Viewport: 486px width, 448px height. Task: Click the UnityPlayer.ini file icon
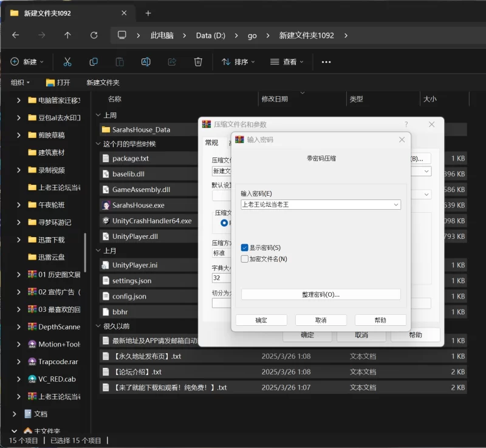pos(105,265)
